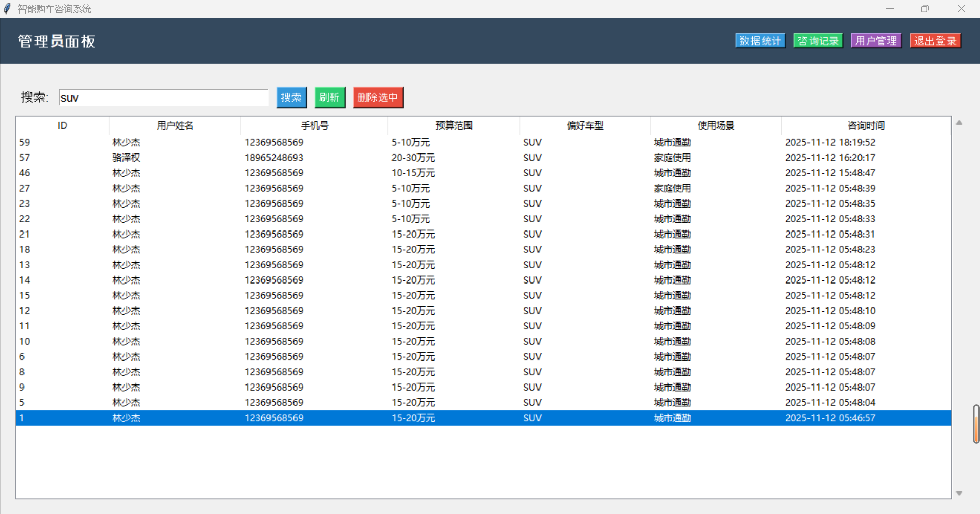Select the row with ID 22
This screenshot has height=514, width=980.
483,219
